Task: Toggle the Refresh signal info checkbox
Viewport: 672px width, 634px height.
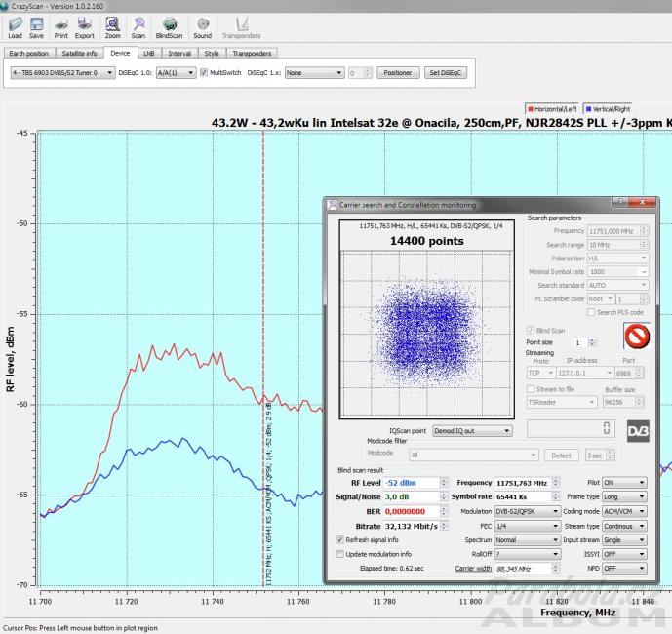Action: click(x=339, y=539)
